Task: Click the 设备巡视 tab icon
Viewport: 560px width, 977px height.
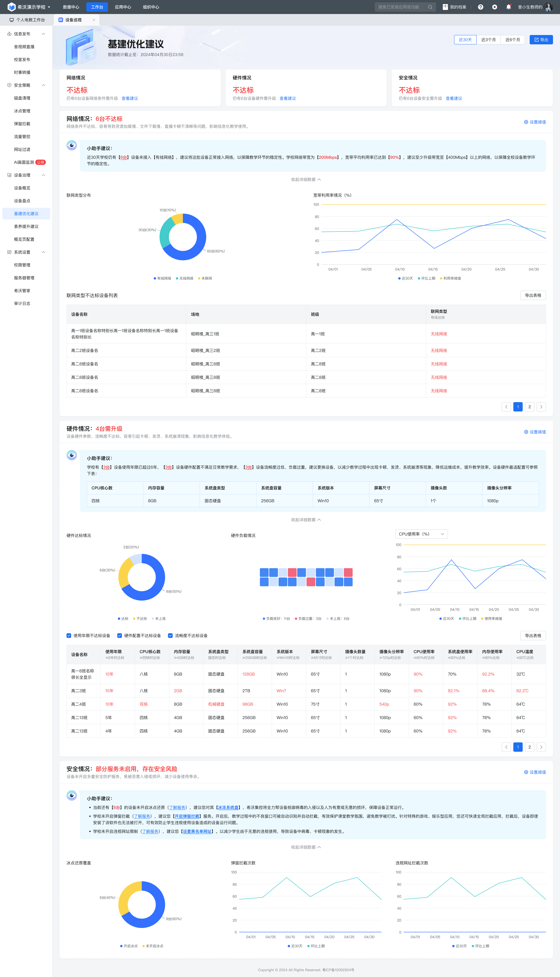Action: click(61, 20)
